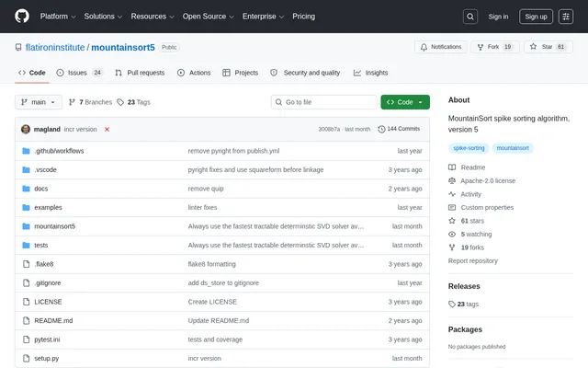Open commit hash 3008b7a
The width and height of the screenshot is (588, 368).
click(329, 129)
